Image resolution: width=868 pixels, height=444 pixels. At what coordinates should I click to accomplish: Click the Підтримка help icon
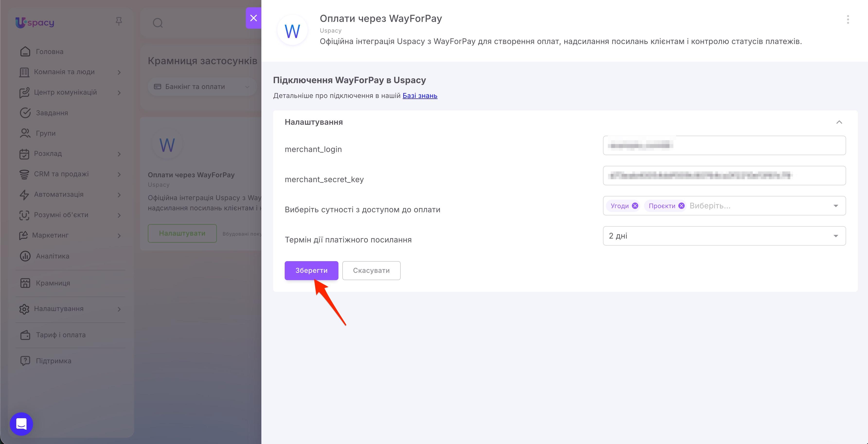point(25,361)
